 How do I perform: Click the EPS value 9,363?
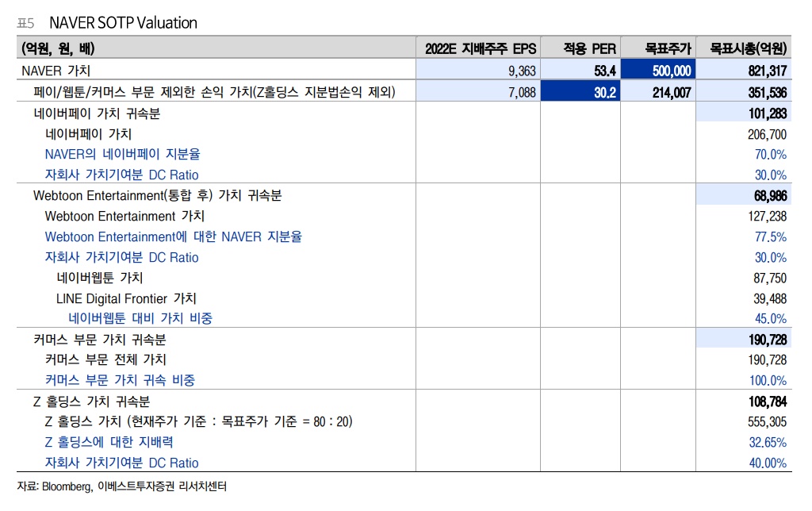(x=522, y=71)
